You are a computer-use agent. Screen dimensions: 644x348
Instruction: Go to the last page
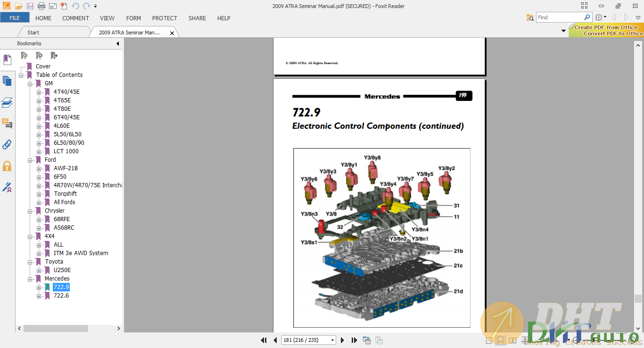tap(354, 340)
